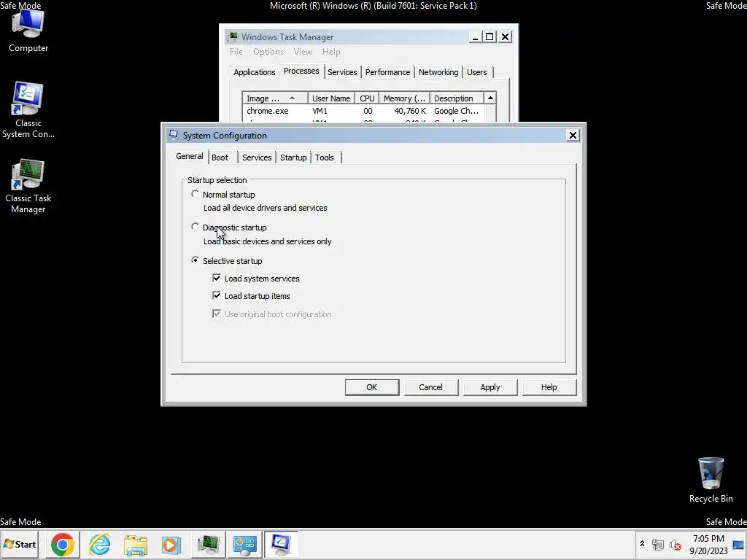Sort processes by CPU column
The width and height of the screenshot is (747, 560).
[367, 98]
